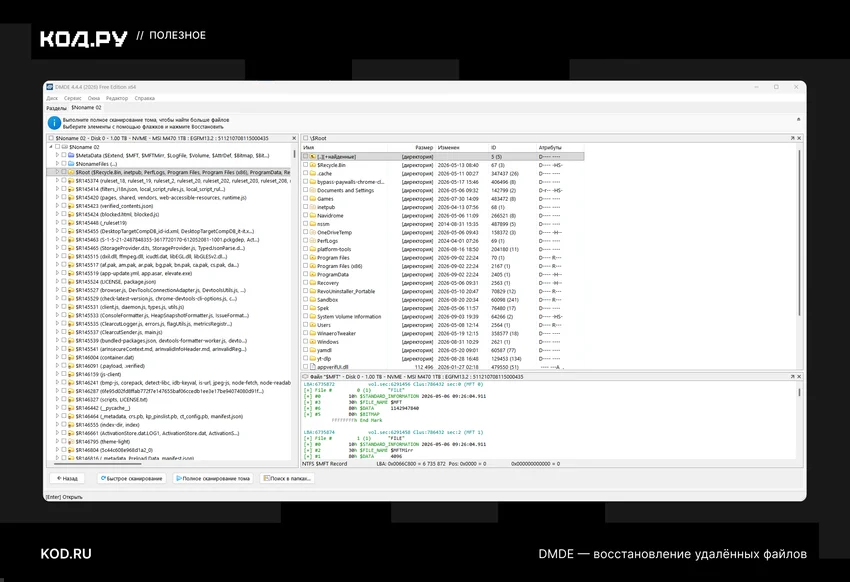Check the Documents and Settings checkbox
850x582 pixels.
point(306,190)
